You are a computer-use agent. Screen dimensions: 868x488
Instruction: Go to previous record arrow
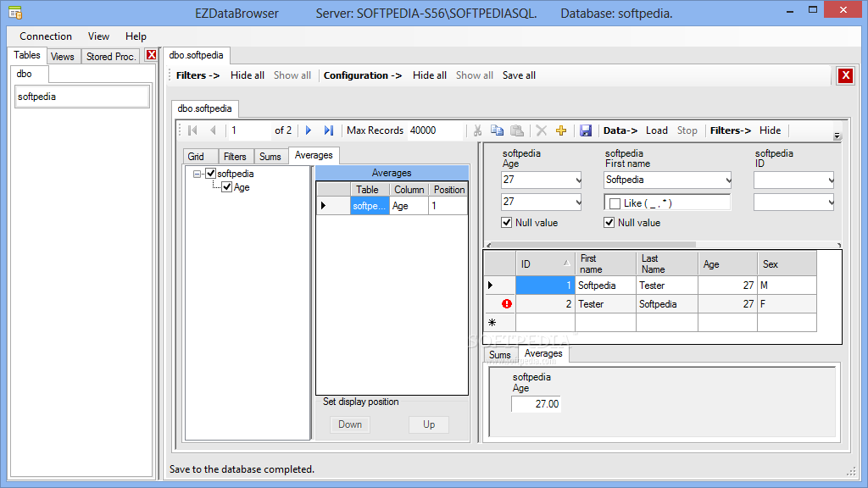click(213, 130)
